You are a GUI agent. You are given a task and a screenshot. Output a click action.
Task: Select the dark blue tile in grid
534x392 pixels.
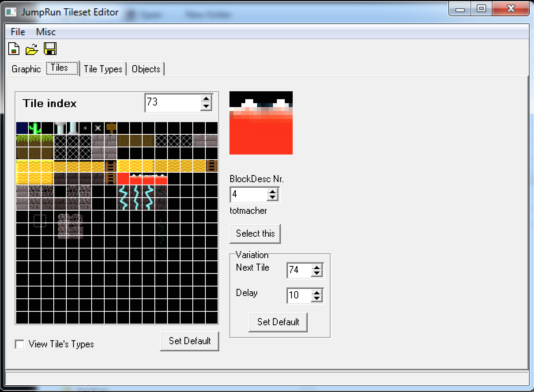22,128
